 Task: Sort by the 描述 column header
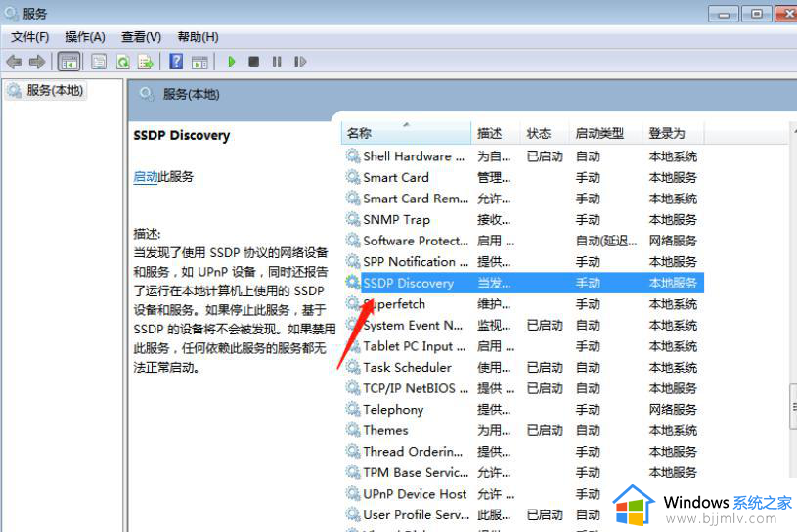point(496,133)
